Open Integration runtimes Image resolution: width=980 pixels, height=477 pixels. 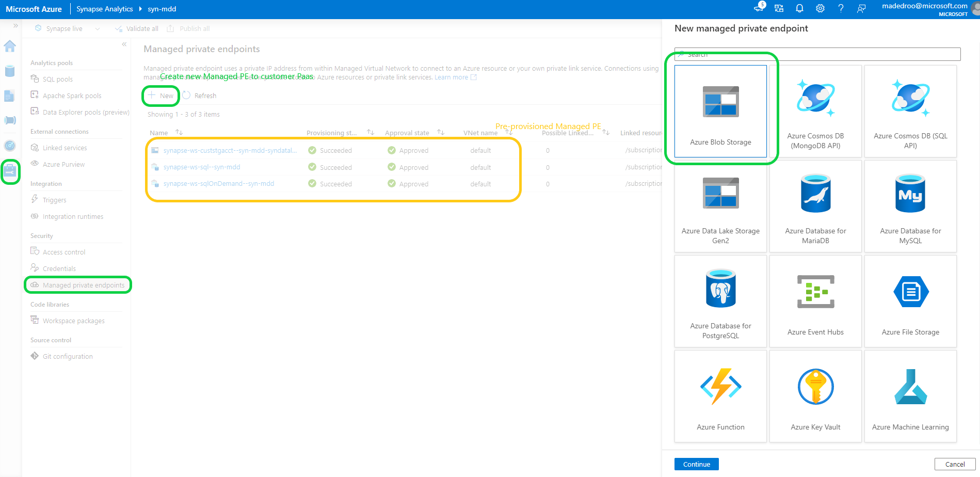73,216
